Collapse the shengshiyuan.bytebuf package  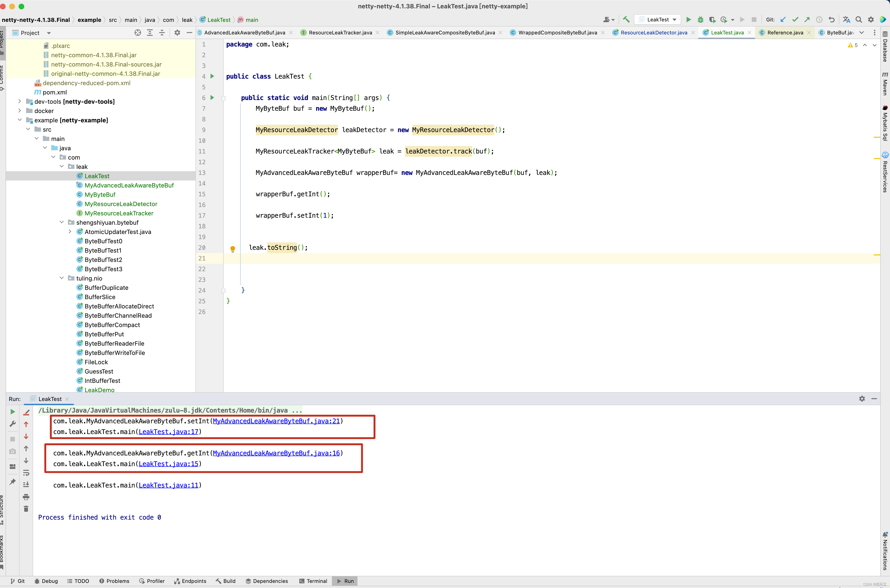pyautogui.click(x=61, y=222)
